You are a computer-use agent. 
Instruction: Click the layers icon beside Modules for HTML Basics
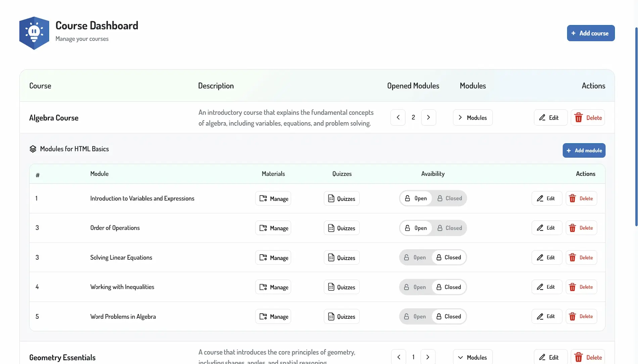coord(33,149)
